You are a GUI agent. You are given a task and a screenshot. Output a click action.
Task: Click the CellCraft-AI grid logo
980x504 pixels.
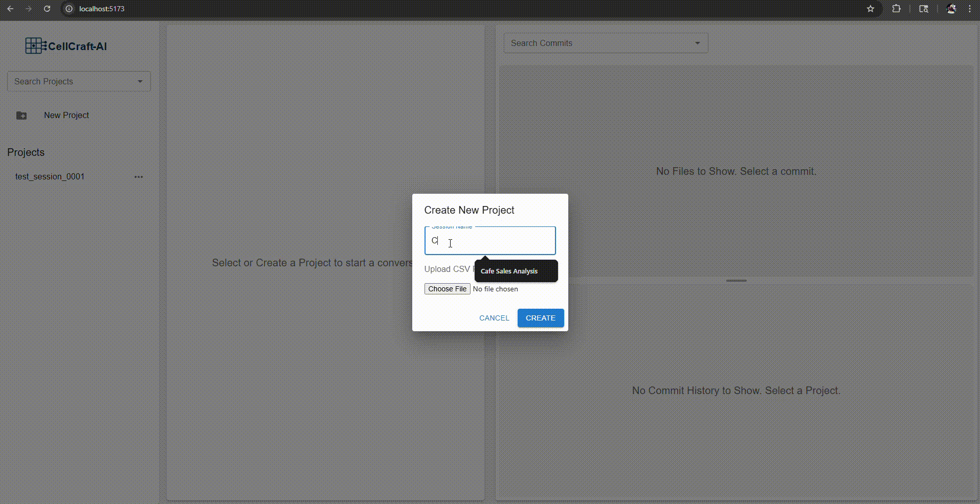(36, 46)
